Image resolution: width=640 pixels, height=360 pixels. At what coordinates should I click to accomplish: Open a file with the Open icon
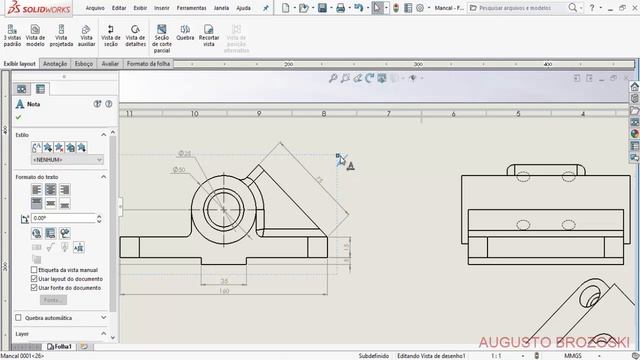tap(303, 8)
